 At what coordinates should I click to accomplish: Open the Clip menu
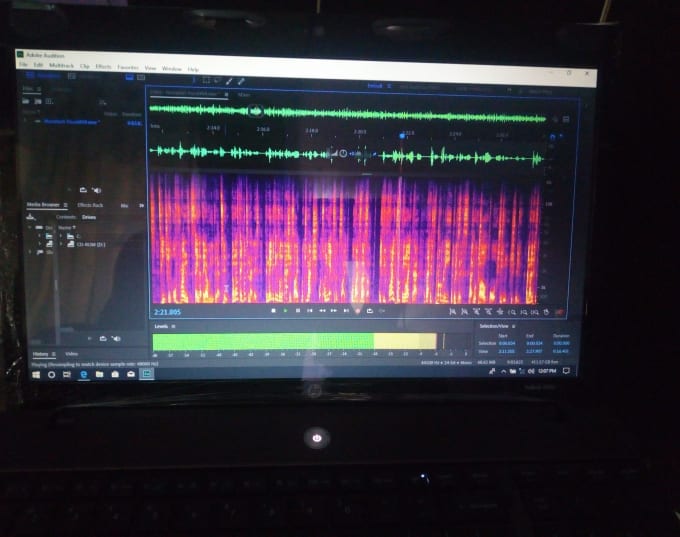(85, 66)
